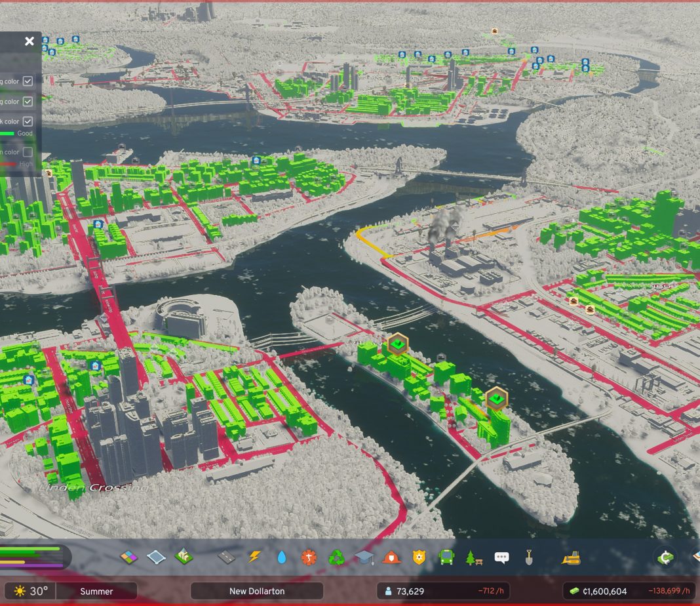Open the Zones tool menu
The height and width of the screenshot is (606, 700).
point(129,557)
